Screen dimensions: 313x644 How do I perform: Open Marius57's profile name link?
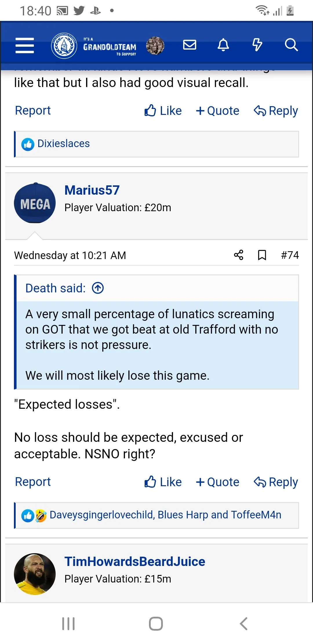pyautogui.click(x=92, y=190)
